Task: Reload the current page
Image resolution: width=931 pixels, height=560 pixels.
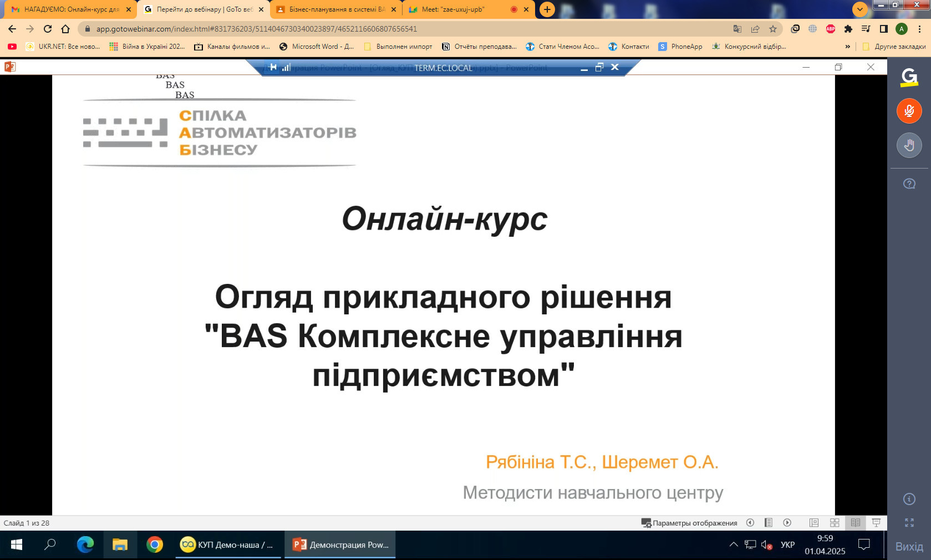Action: tap(48, 29)
